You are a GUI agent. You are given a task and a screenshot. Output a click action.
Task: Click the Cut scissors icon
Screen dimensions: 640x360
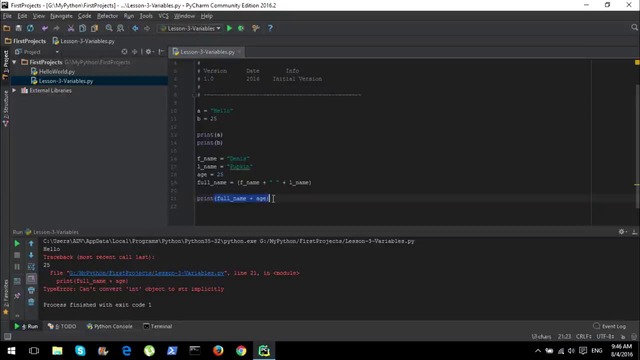71,28
